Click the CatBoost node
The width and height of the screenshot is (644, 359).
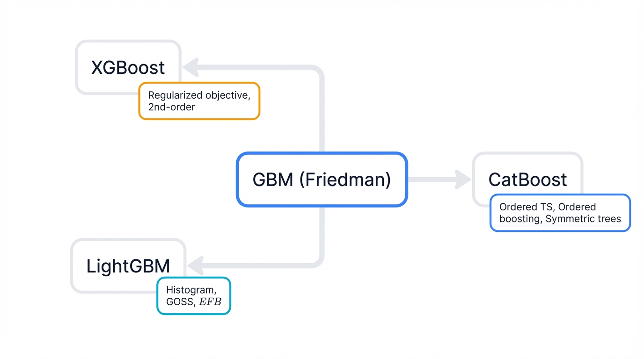coord(527,179)
